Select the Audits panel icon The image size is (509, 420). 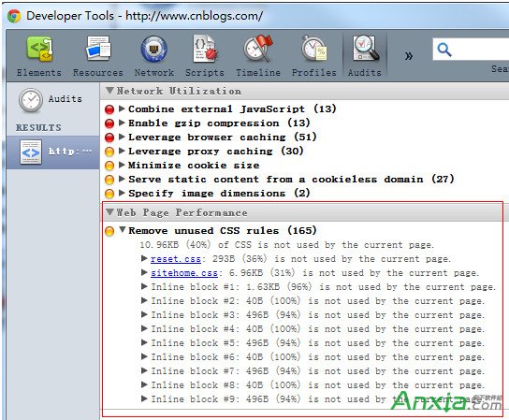365,49
